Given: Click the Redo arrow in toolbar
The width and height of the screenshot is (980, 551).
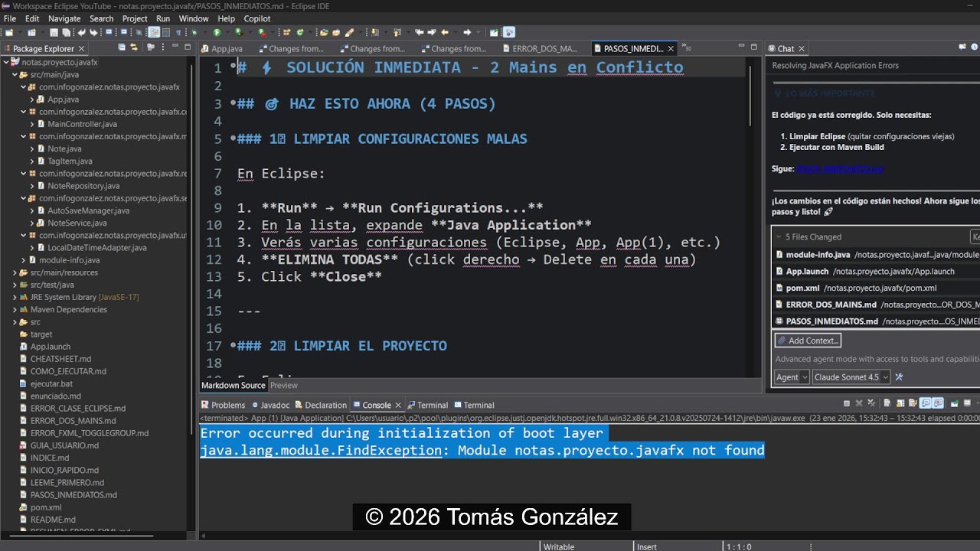Looking at the screenshot, I should [94, 33].
